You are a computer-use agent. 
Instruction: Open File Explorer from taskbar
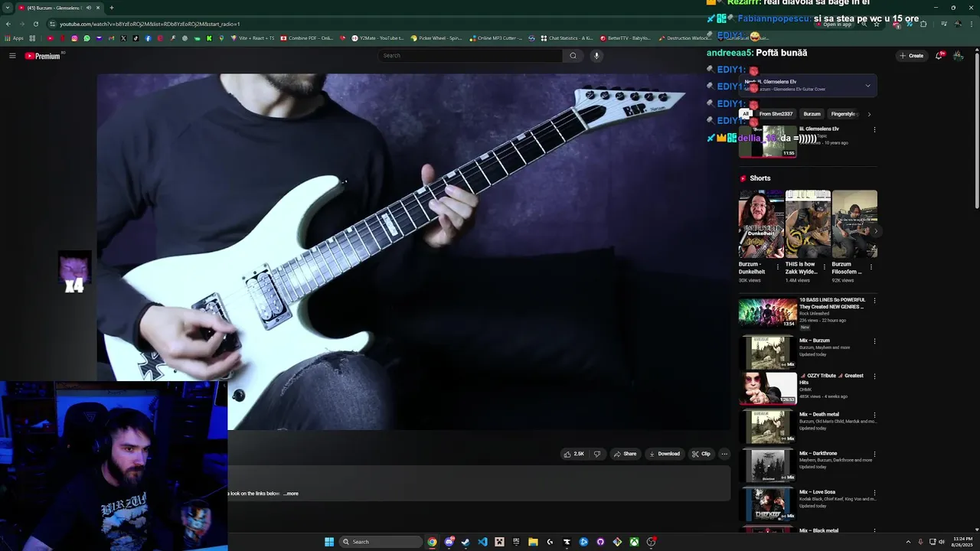[533, 542]
